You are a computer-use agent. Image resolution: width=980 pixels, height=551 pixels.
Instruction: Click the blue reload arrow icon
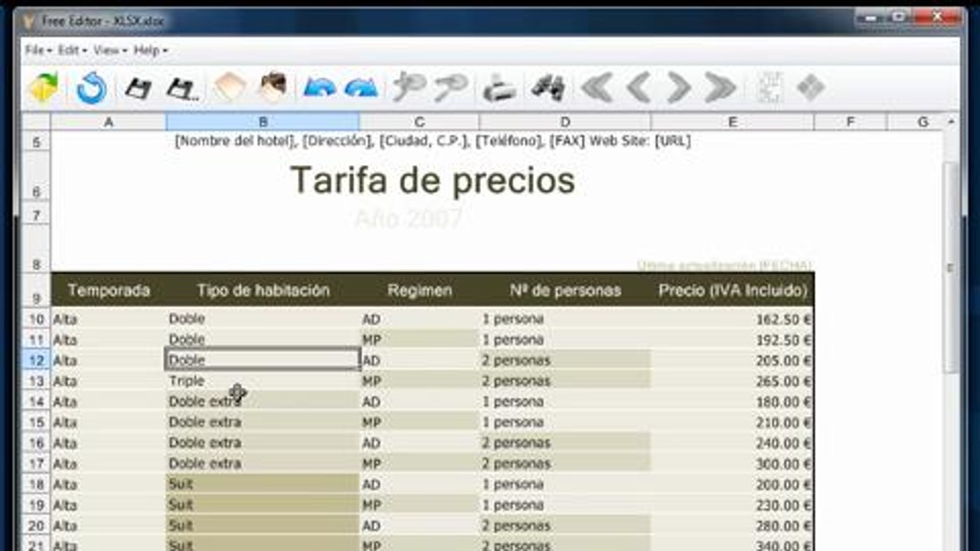(x=91, y=88)
